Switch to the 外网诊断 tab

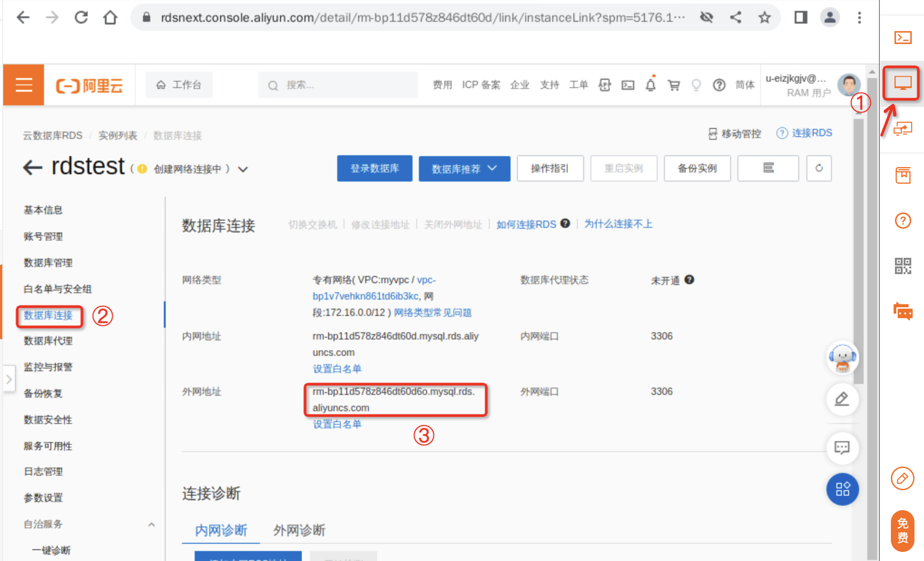(299, 530)
